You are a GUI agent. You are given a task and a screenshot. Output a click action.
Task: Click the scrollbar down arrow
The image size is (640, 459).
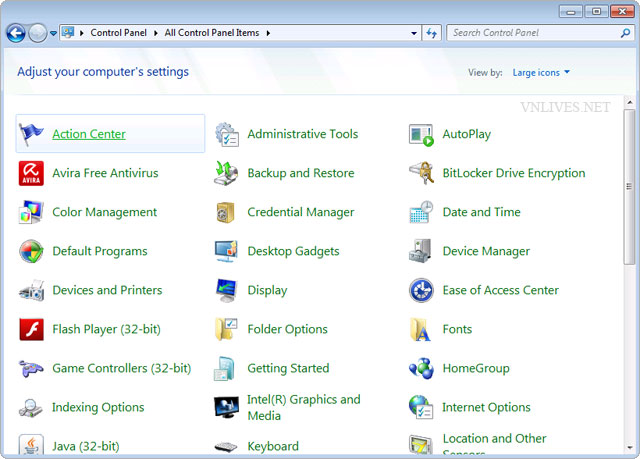click(629, 448)
